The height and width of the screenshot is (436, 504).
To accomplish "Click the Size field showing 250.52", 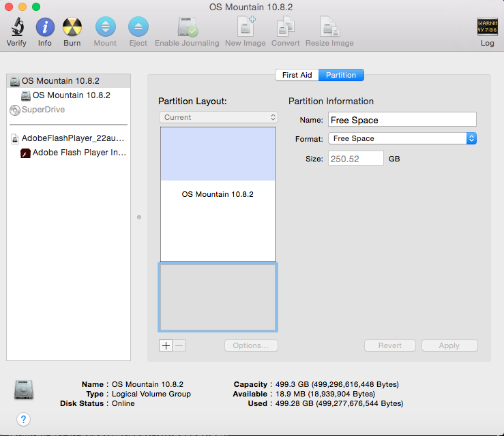I will pyautogui.click(x=356, y=159).
